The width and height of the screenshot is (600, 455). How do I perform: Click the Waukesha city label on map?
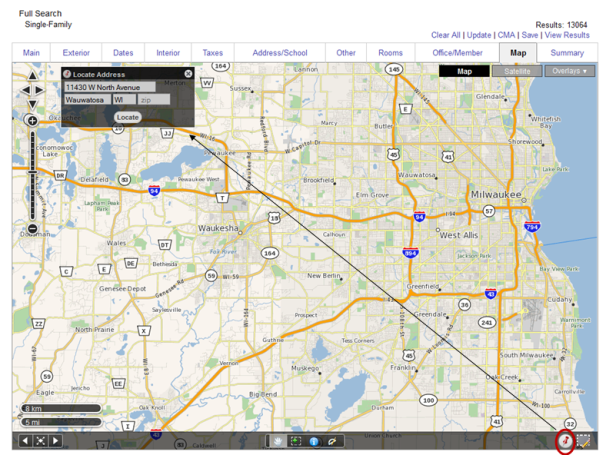click(x=218, y=228)
